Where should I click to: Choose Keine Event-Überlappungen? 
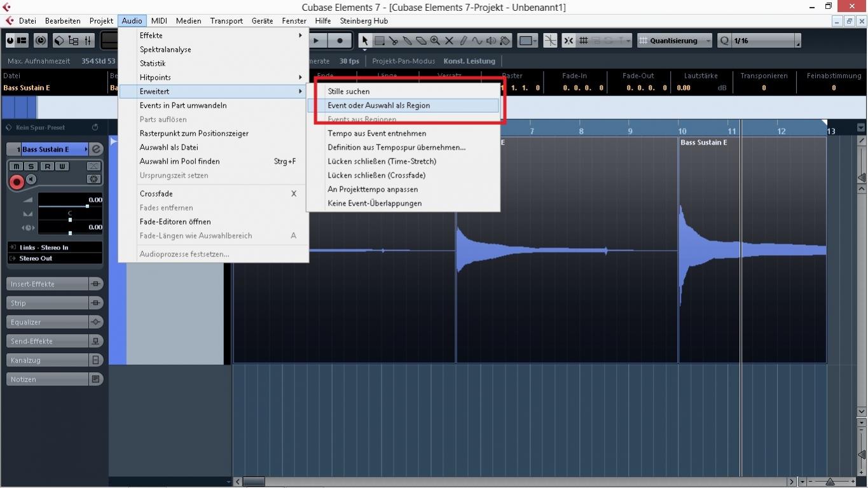point(403,204)
